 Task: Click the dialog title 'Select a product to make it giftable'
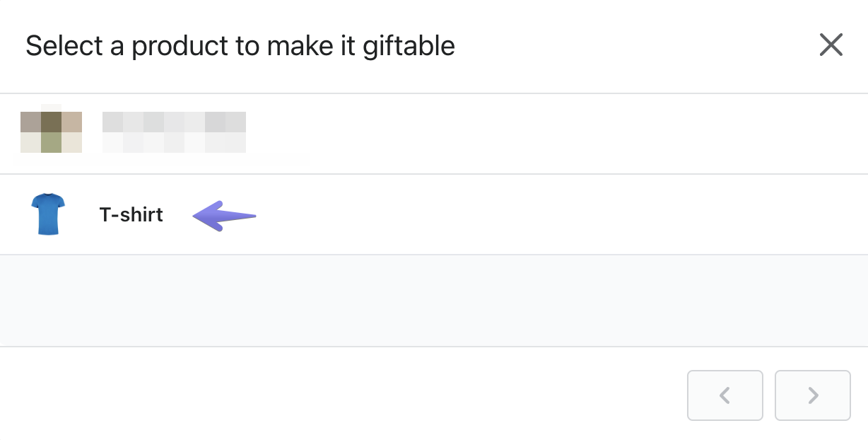[240, 46]
